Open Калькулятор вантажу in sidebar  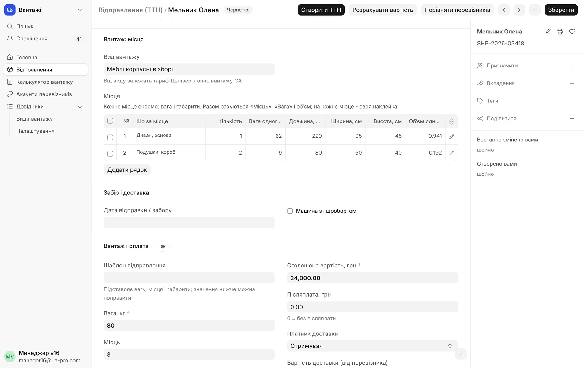point(46,82)
